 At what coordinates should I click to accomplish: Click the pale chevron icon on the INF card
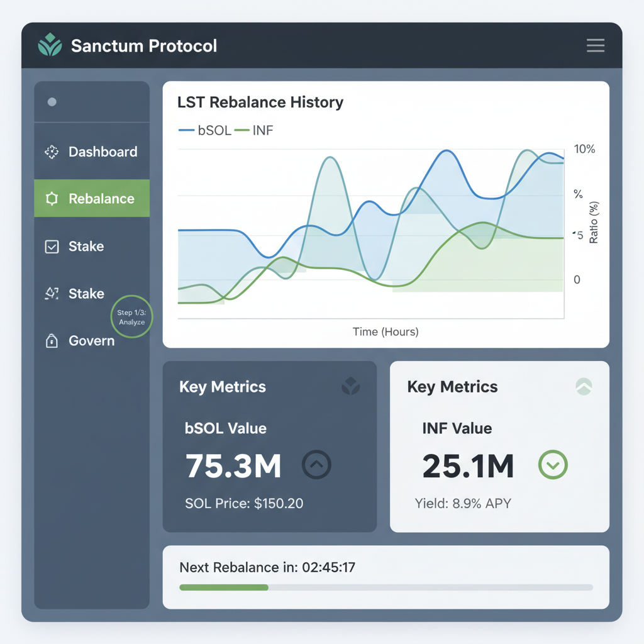click(584, 387)
